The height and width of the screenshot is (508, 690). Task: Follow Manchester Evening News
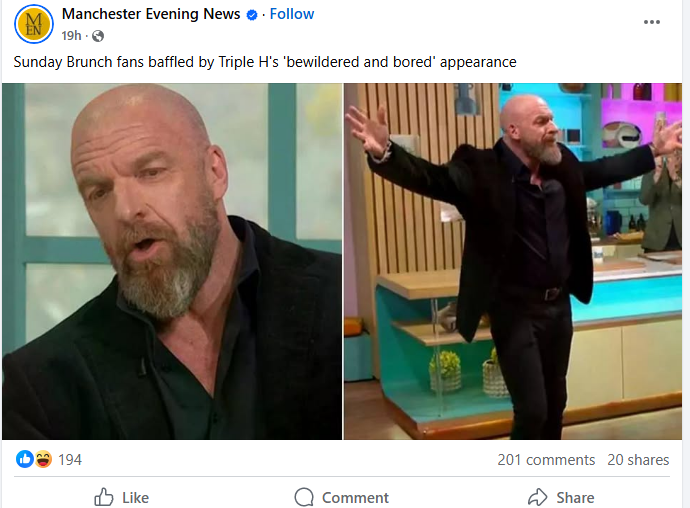coord(292,14)
